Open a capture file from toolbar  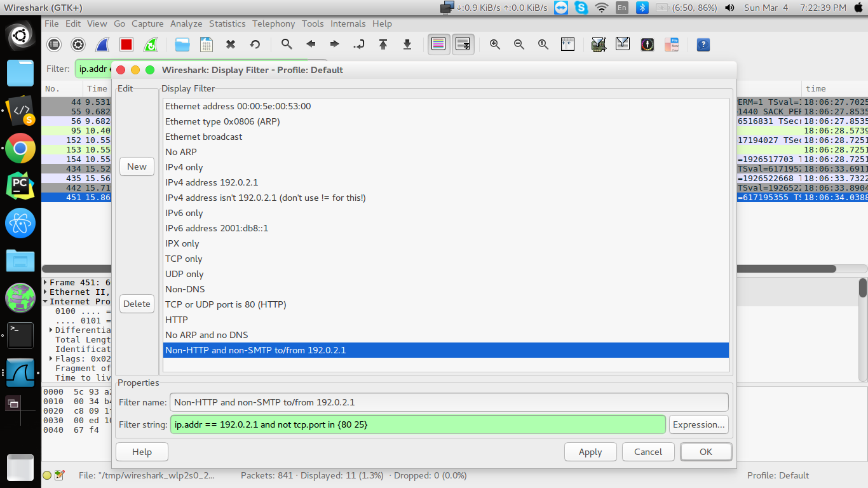[x=182, y=44]
